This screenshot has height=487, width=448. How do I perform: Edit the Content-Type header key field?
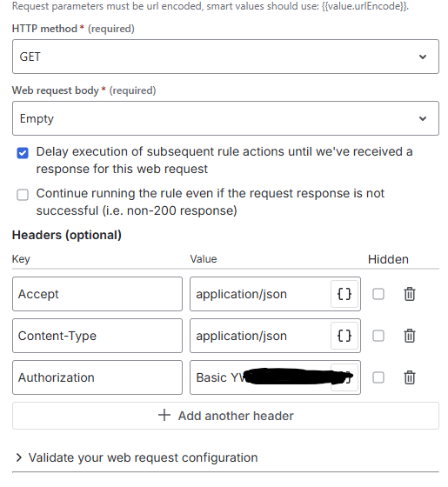(x=97, y=336)
